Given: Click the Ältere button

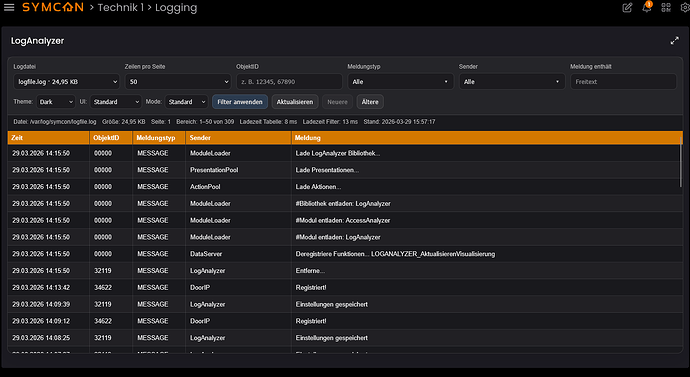Looking at the screenshot, I should 370,102.
